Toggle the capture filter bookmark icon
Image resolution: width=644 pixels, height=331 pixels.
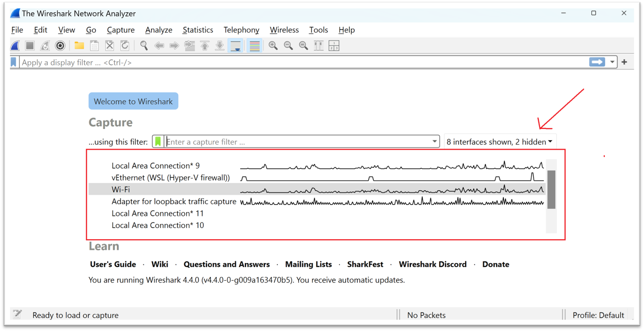[x=158, y=141]
